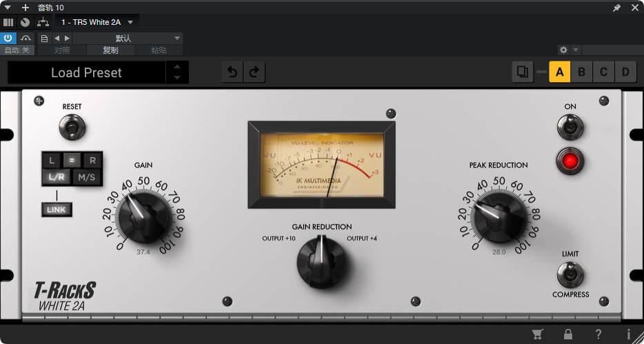This screenshot has width=644, height=344.
Task: Click the T-RackS White 2A logo
Action: 65,296
